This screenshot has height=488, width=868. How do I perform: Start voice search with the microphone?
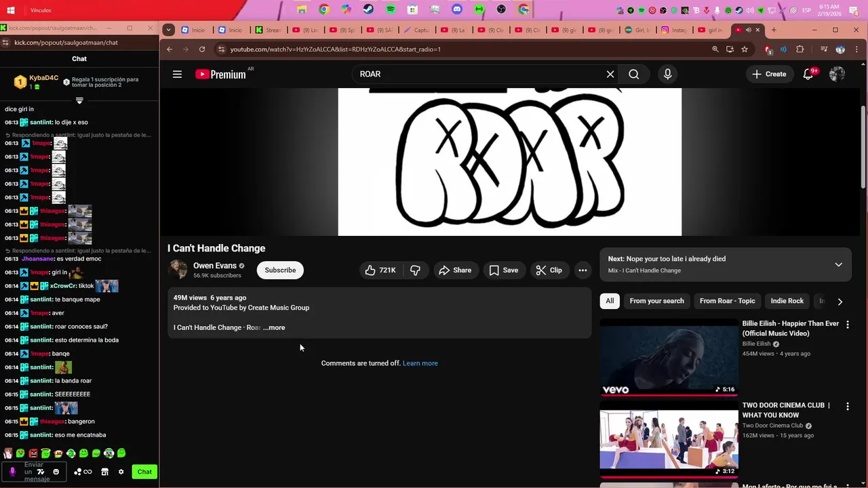click(x=668, y=75)
